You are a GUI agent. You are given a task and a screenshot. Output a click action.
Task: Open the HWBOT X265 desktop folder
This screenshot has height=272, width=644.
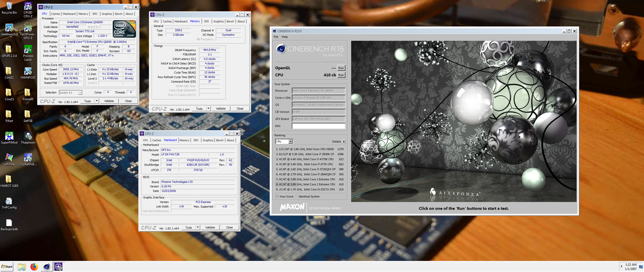pyautogui.click(x=9, y=181)
